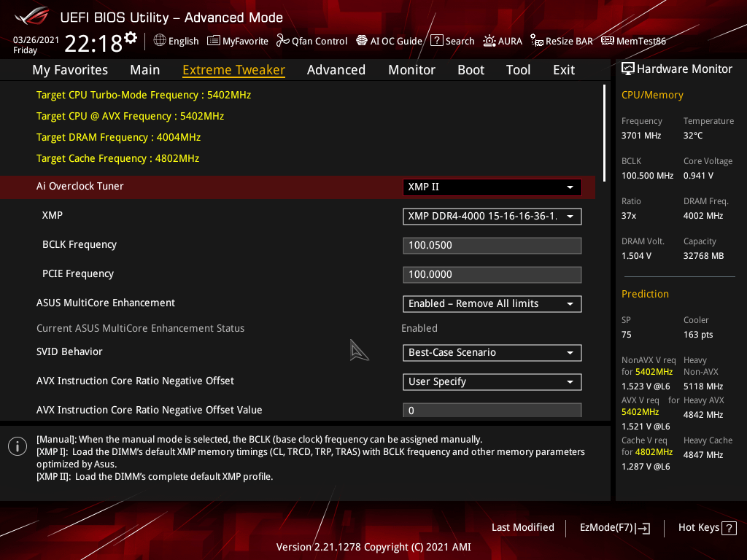Click AI OC Guide label
The width and height of the screenshot is (747, 560).
tap(396, 42)
